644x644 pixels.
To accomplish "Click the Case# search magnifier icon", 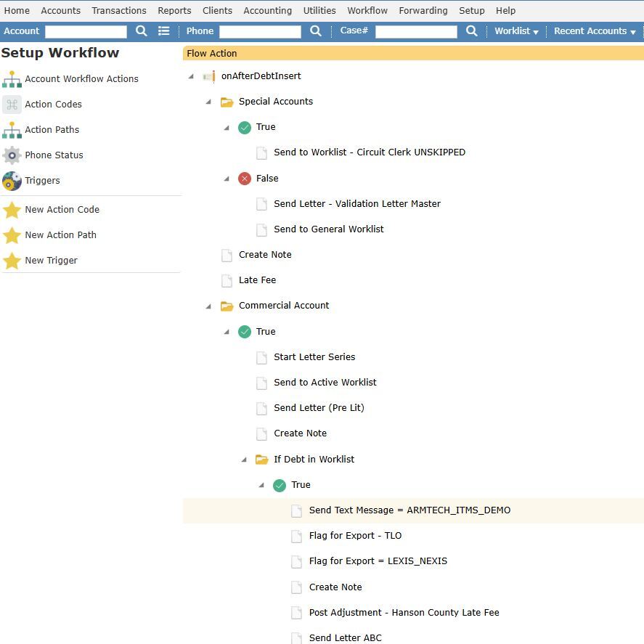I will (x=470, y=31).
